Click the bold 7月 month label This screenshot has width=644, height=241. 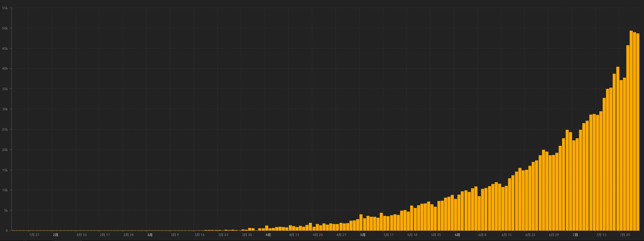pos(575,235)
